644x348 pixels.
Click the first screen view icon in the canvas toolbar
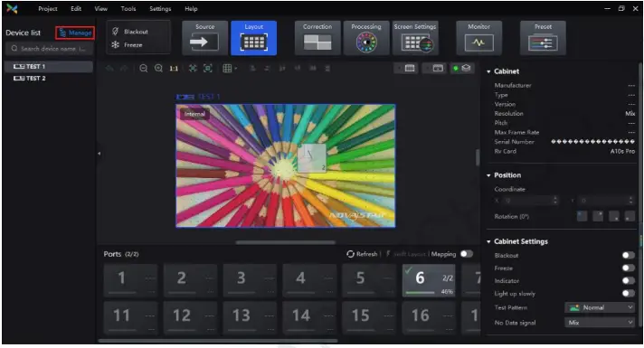(406, 68)
